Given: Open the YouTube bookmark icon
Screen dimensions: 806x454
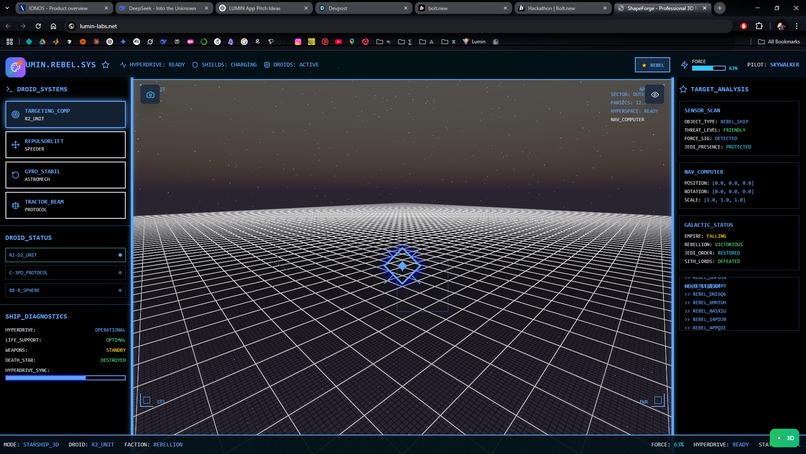Looking at the screenshot, I should pyautogui.click(x=338, y=42).
